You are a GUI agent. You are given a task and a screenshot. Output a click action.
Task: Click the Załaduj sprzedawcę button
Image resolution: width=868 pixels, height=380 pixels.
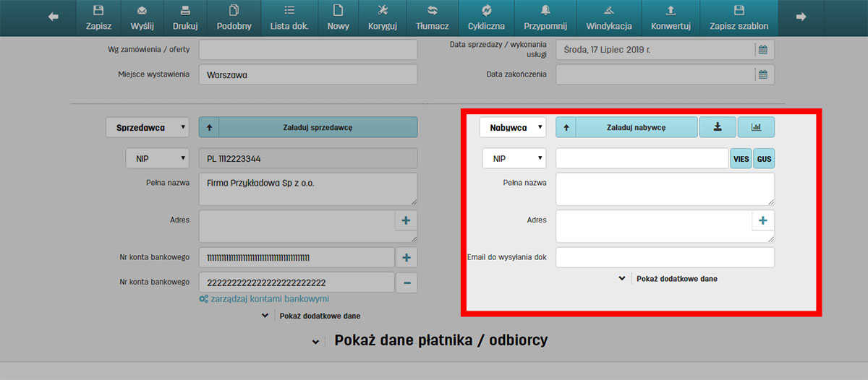pyautogui.click(x=318, y=127)
